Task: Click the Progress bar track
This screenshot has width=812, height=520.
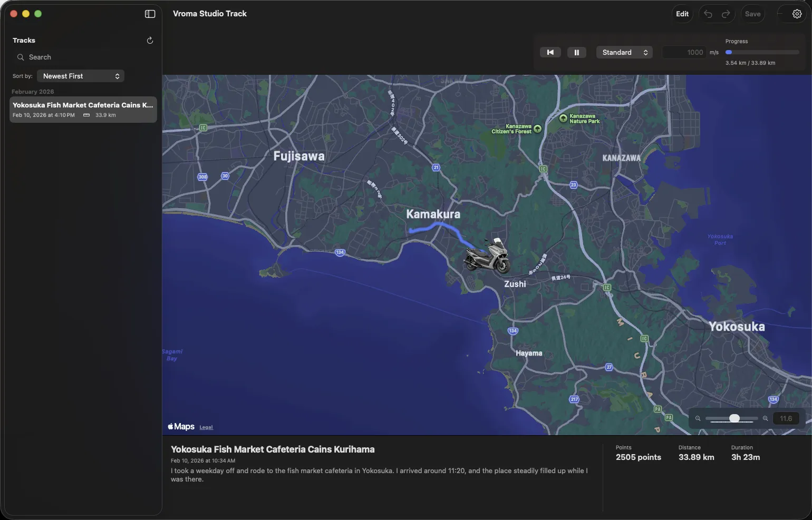Action: [762, 53]
